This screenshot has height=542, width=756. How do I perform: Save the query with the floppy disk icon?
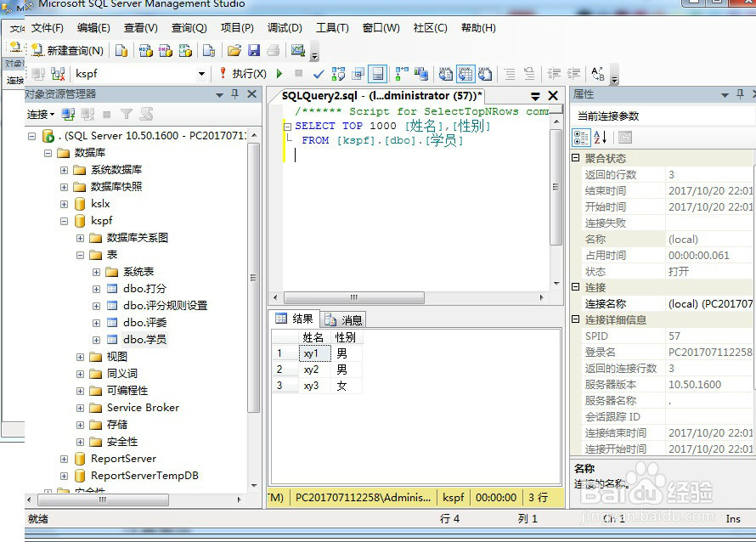tap(254, 50)
